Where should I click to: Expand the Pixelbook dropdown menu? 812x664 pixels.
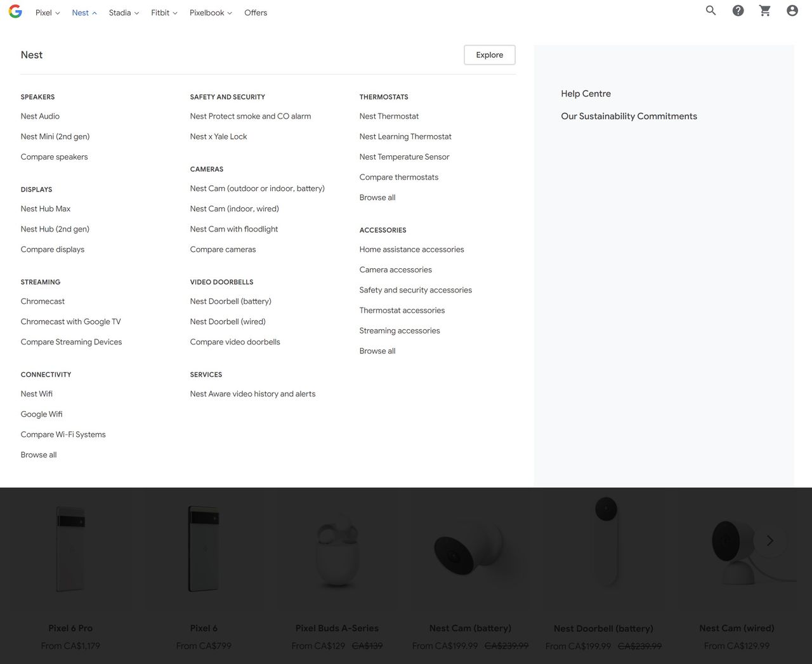pos(211,13)
